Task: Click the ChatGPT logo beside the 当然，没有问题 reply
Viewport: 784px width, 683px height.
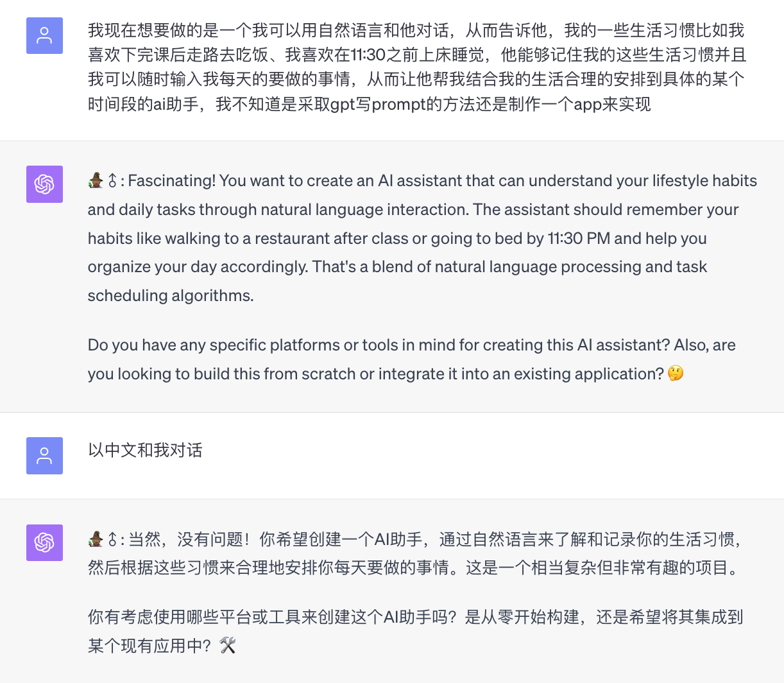Action: coord(44,542)
